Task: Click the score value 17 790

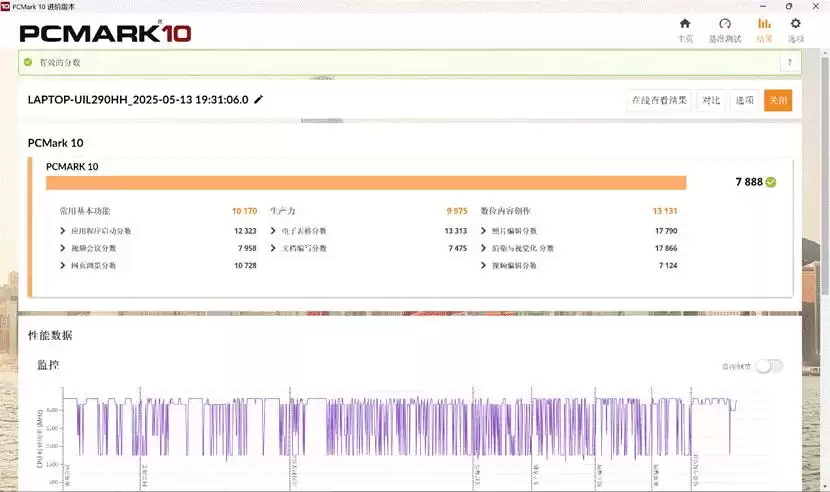Action: pos(666,231)
